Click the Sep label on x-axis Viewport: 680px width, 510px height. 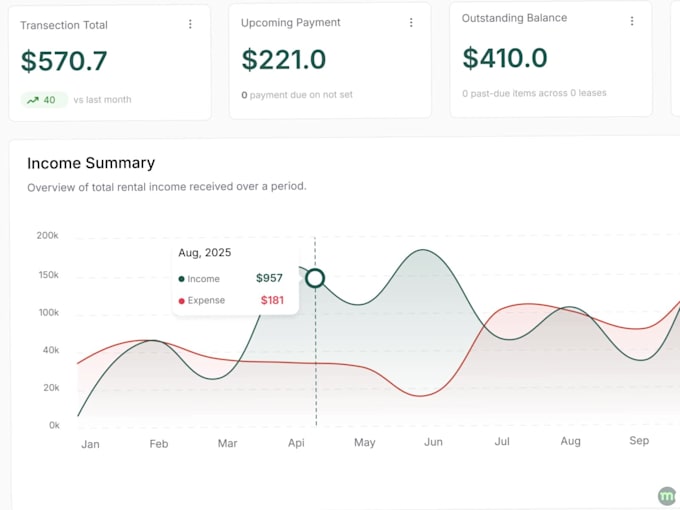point(639,441)
